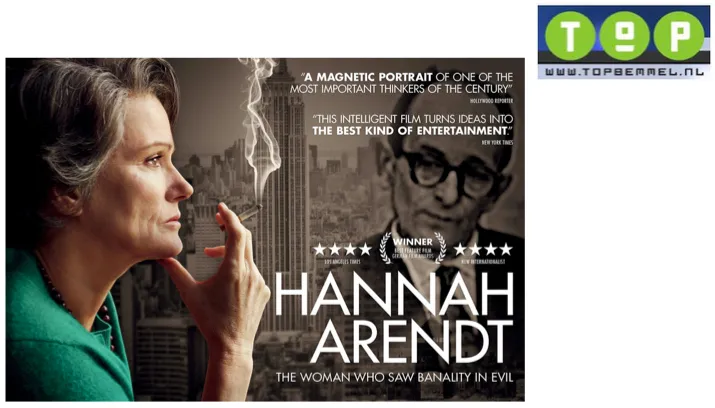Viewport: 715px width, 408px height.
Task: Click the Winner laurel wreath badge
Action: point(413,248)
